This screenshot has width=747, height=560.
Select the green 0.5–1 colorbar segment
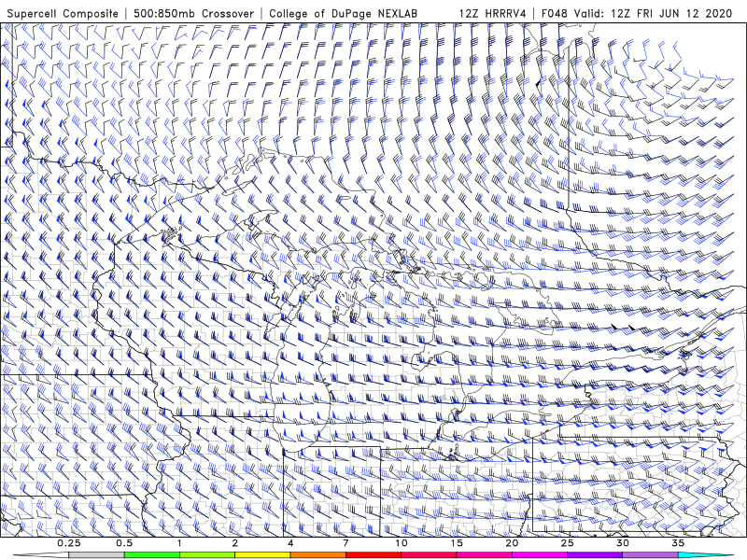click(x=152, y=555)
